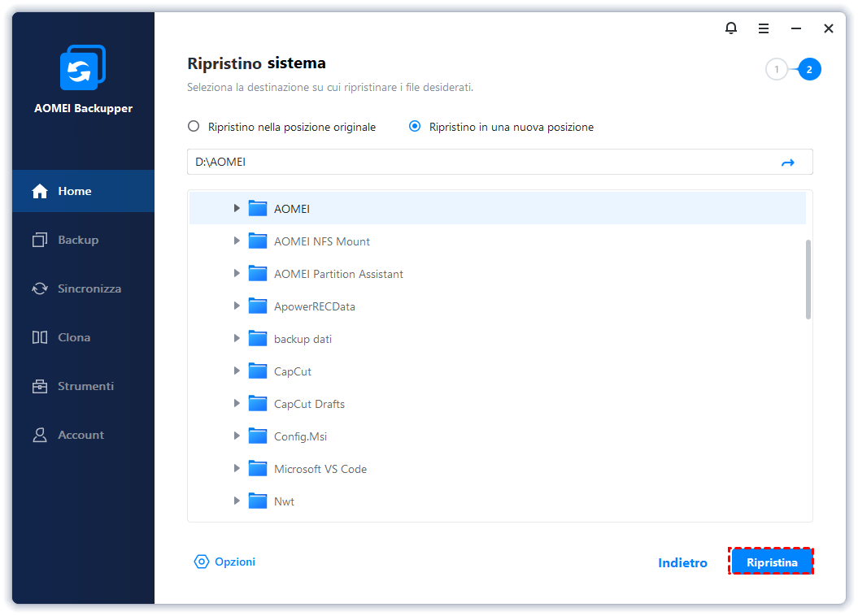Image resolution: width=858 pixels, height=616 pixels.
Task: Click the Opzioni gear icon
Action: (x=201, y=562)
